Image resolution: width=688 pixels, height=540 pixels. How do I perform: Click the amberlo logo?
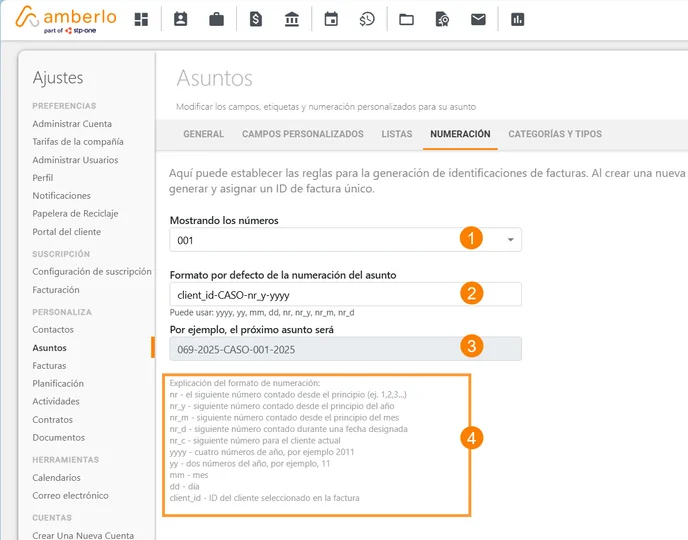click(x=66, y=19)
